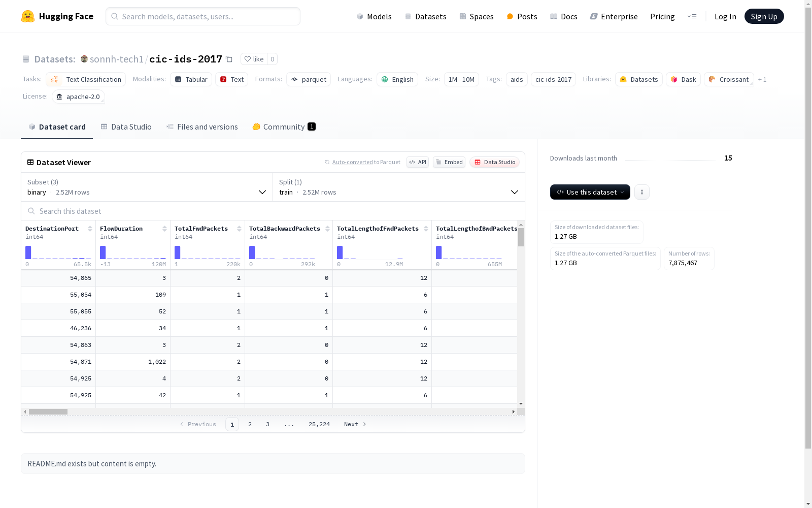Go to page 3 of the table
Screen dimensions: 812x508
pyautogui.click(x=267, y=424)
